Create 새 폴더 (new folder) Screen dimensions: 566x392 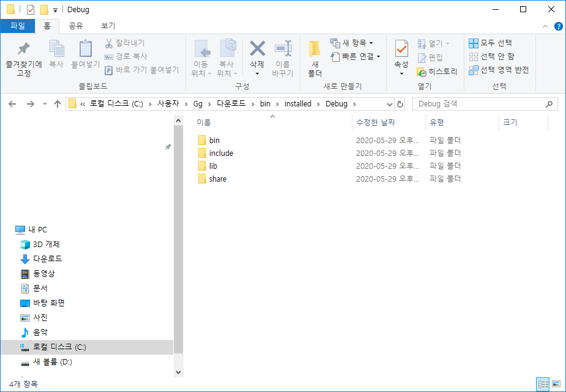click(x=315, y=59)
